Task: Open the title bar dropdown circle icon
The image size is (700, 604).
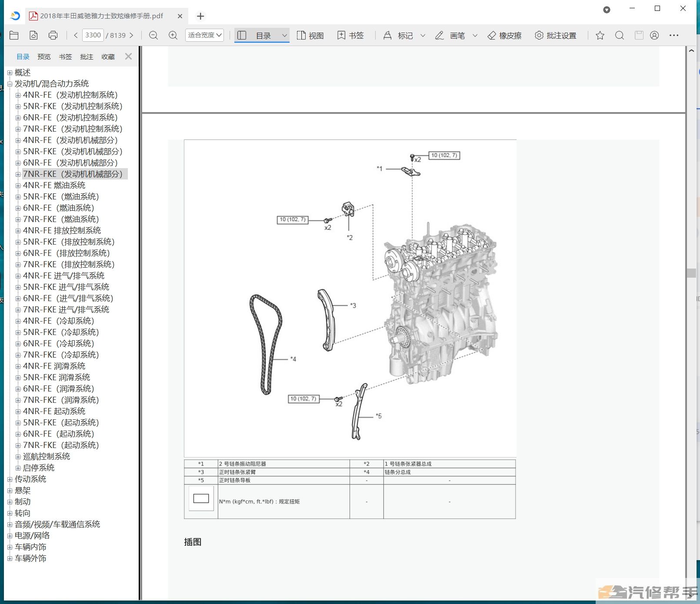Action: [x=607, y=10]
